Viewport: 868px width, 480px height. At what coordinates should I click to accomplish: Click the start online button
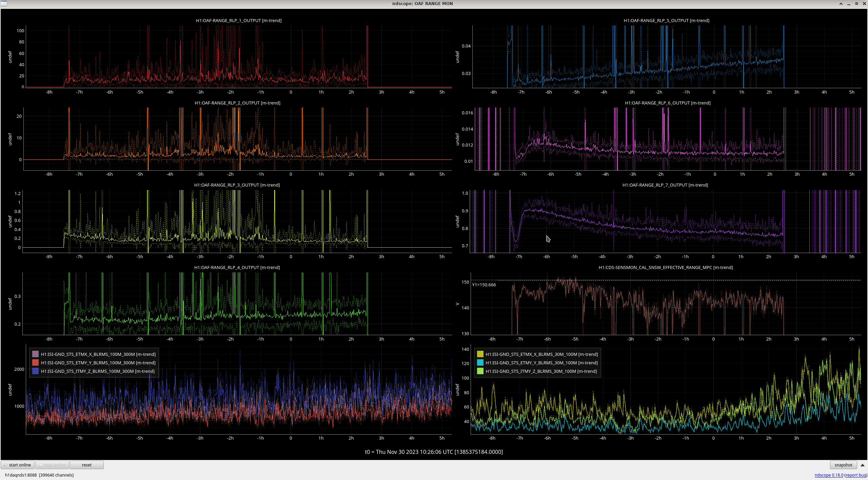(18, 465)
